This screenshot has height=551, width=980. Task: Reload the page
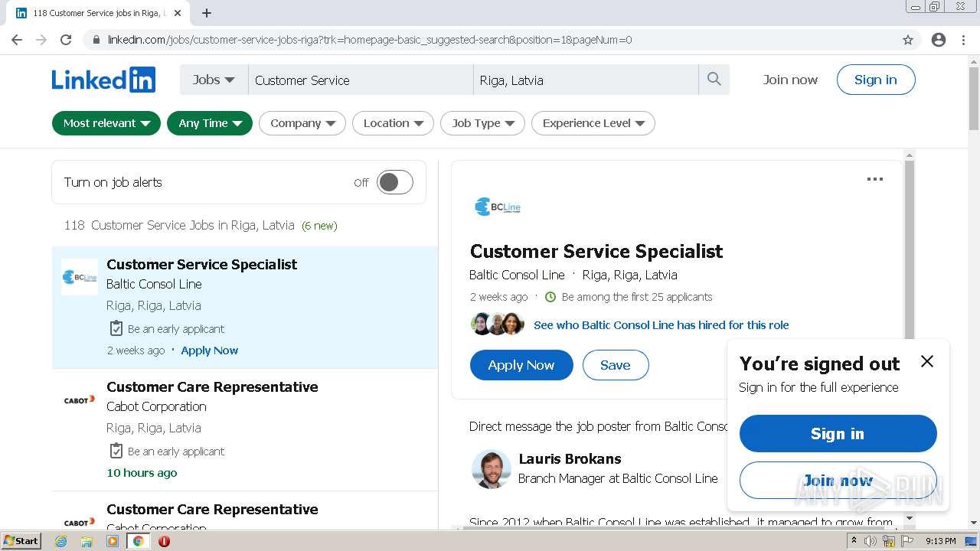point(66,40)
